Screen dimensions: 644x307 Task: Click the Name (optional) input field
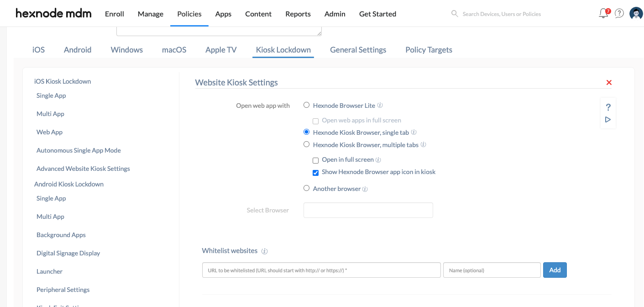pyautogui.click(x=492, y=270)
